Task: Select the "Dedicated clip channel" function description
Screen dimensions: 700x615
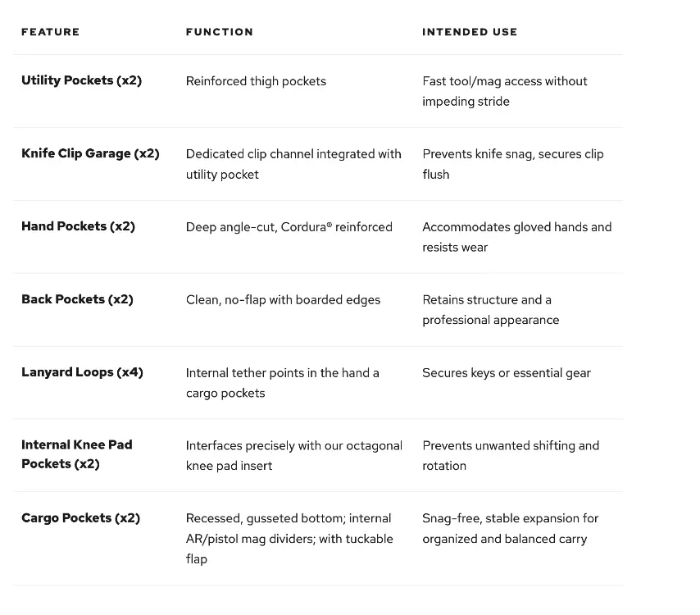Action: pos(293,164)
